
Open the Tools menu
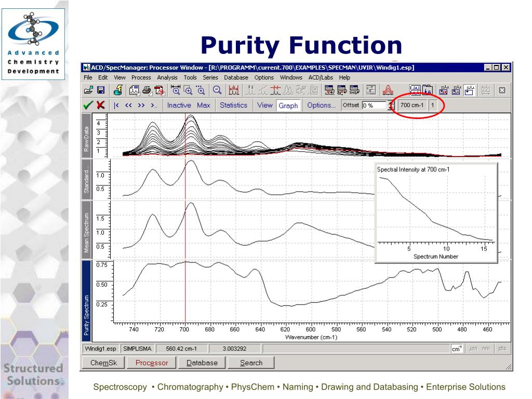[x=190, y=77]
